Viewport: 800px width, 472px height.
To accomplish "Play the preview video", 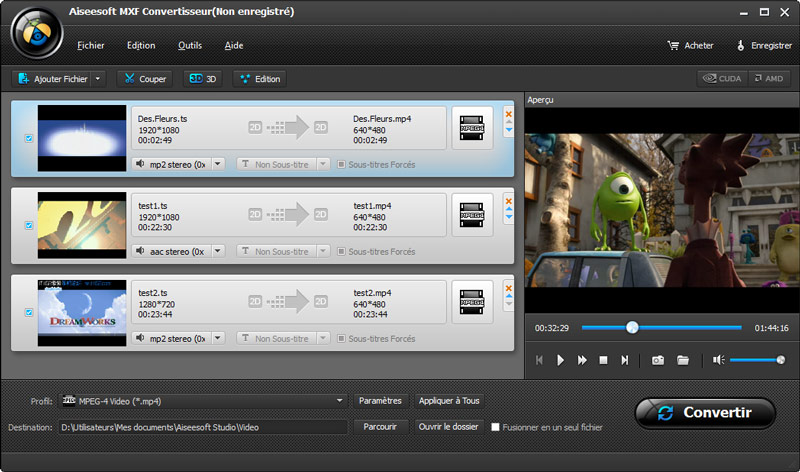I will pyautogui.click(x=560, y=360).
